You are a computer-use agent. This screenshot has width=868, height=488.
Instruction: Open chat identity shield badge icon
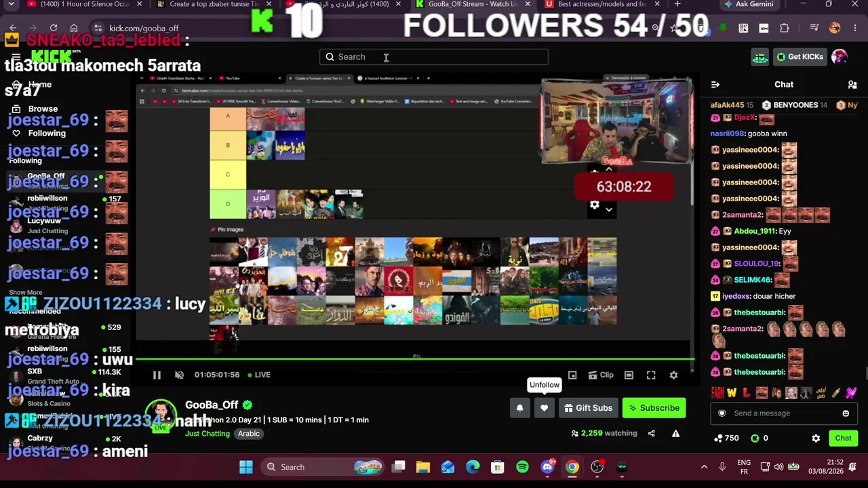click(x=722, y=413)
